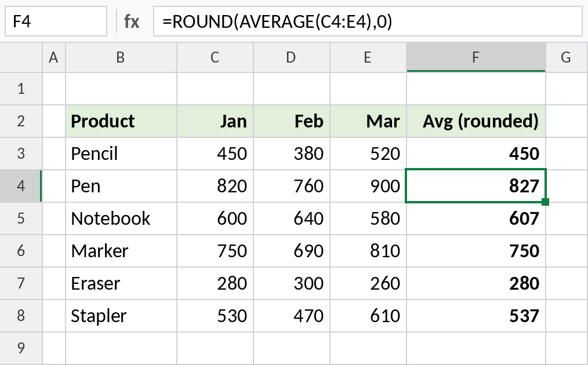588x365 pixels.
Task: Select row 7 header
Action: coord(21,283)
